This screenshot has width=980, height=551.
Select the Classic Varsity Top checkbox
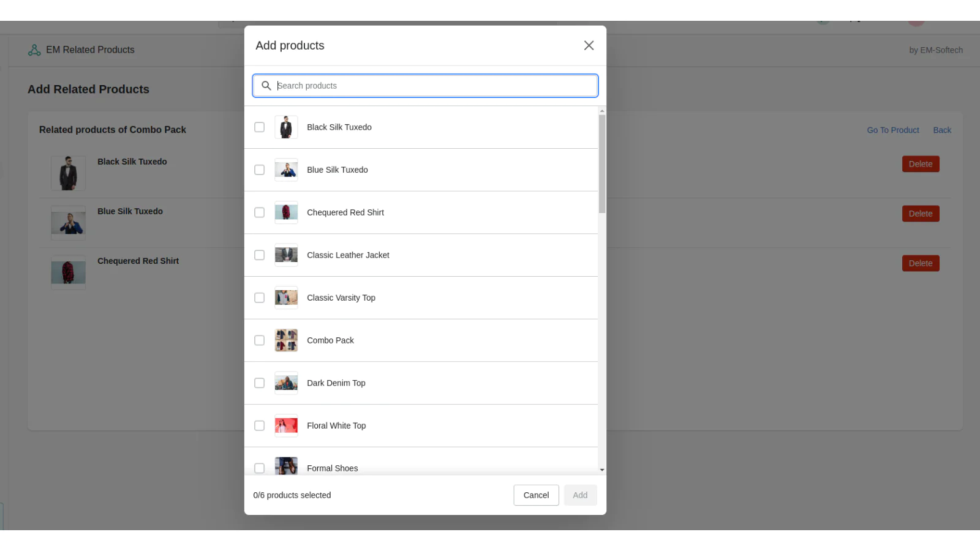pos(260,298)
